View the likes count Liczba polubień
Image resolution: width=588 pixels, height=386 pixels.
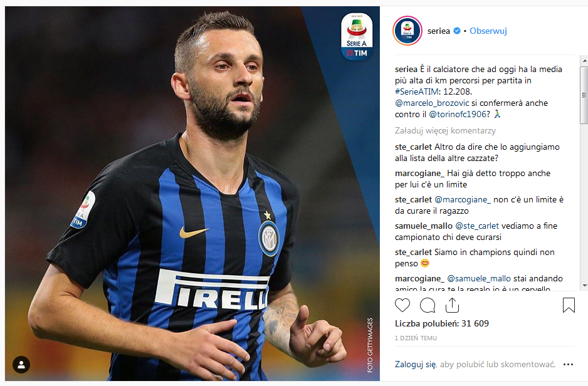tap(442, 323)
